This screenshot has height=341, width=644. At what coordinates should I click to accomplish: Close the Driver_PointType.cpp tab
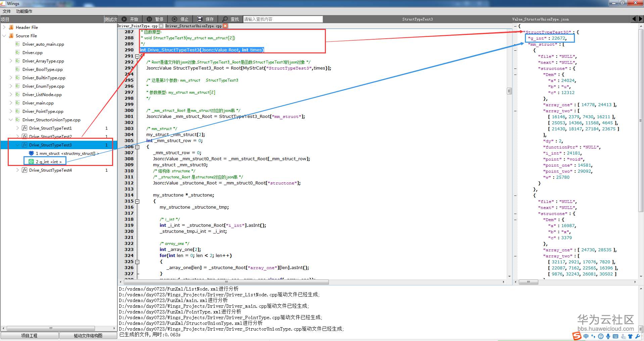(x=161, y=26)
